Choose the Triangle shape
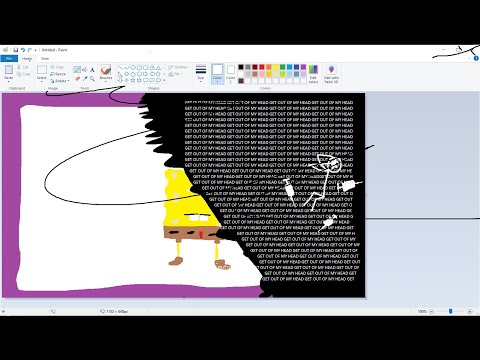480x360 pixels. (158, 67)
